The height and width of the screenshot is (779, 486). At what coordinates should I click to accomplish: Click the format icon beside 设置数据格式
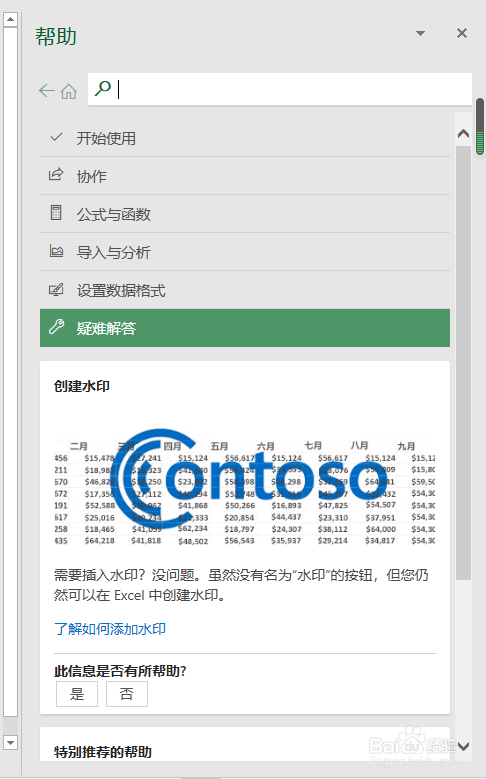point(56,289)
